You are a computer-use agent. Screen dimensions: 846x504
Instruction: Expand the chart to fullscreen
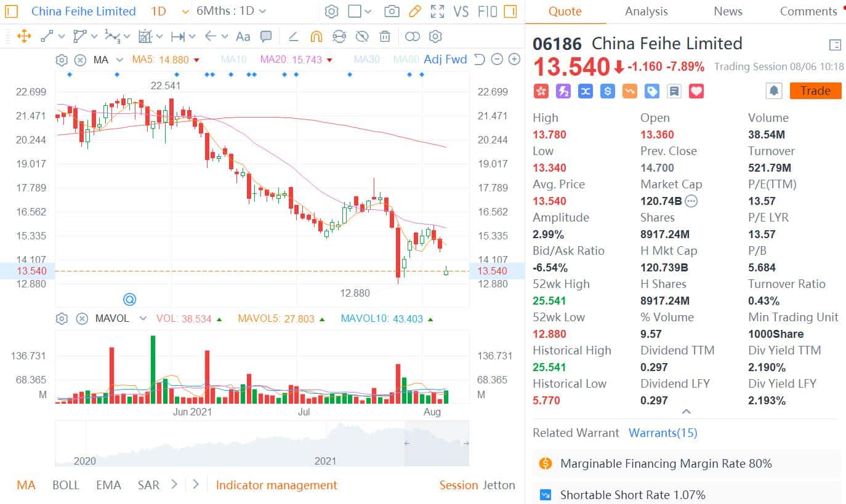pyautogui.click(x=437, y=11)
